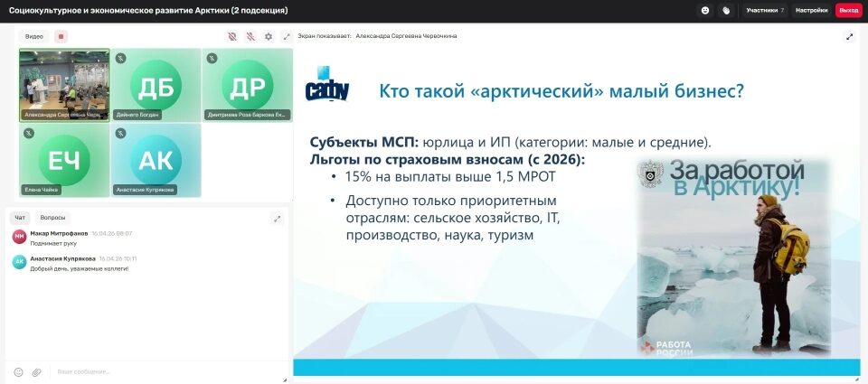Click mute indicator on Дмитриева Роза tile
The image size is (868, 384).
tap(212, 58)
